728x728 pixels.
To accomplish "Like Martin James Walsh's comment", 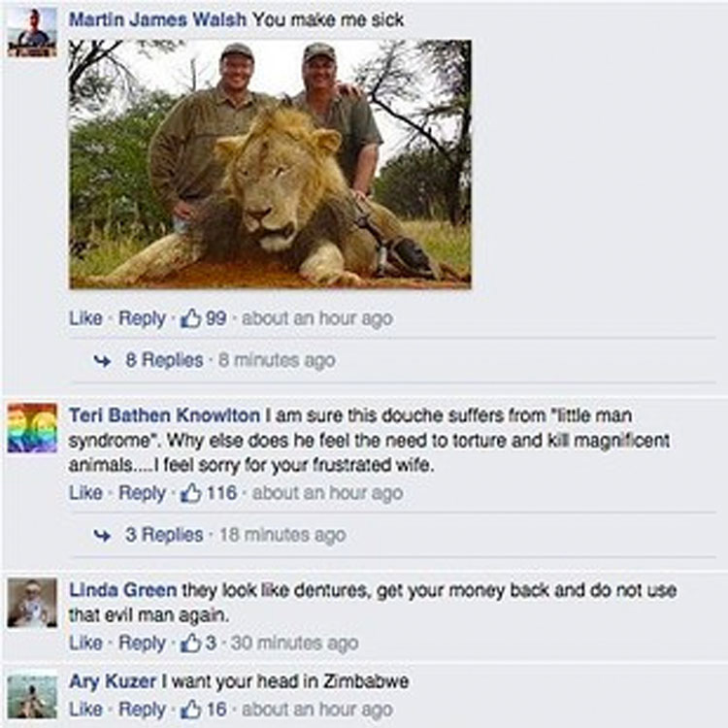I will point(85,318).
